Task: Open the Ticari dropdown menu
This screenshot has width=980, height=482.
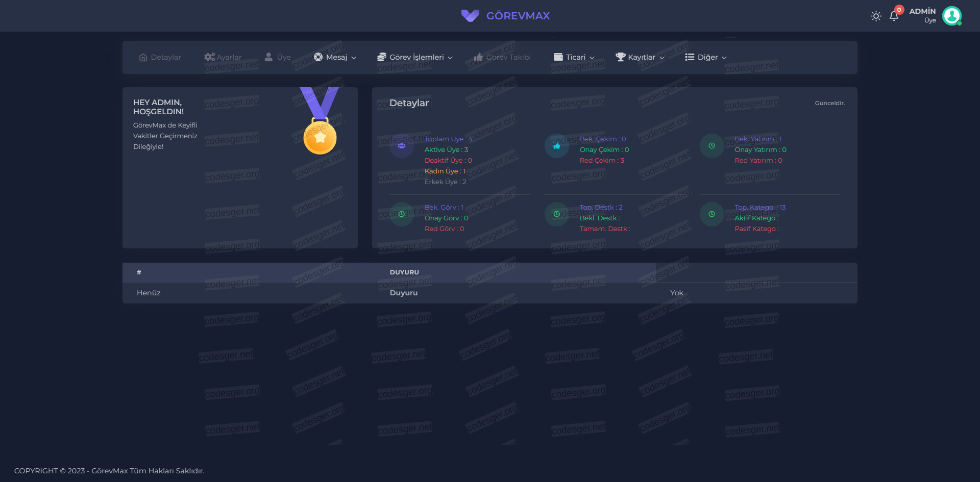Action: click(574, 57)
